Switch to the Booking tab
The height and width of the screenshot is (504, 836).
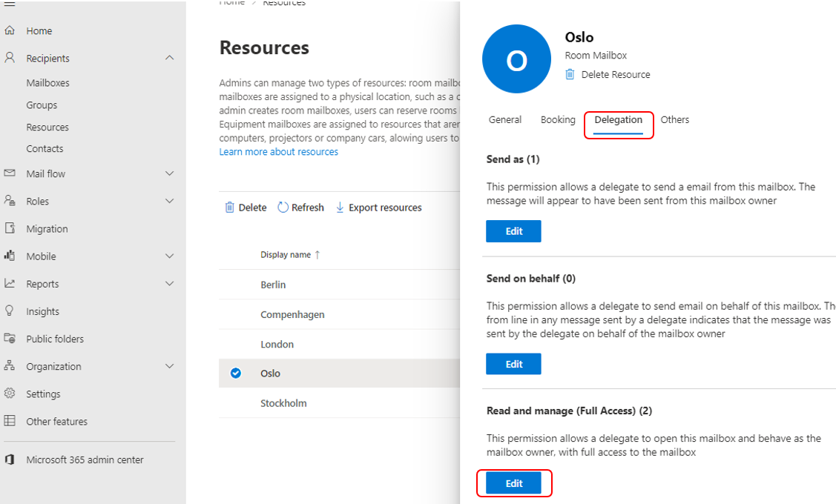tap(558, 119)
